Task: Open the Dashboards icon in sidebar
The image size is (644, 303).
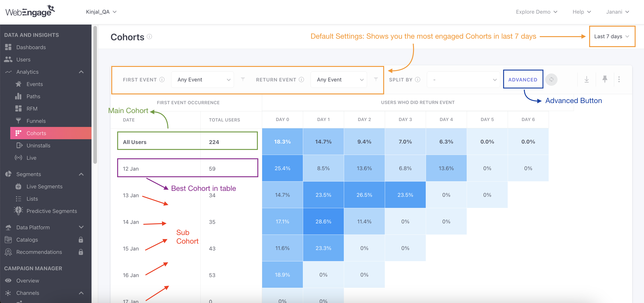Action: pos(8,47)
